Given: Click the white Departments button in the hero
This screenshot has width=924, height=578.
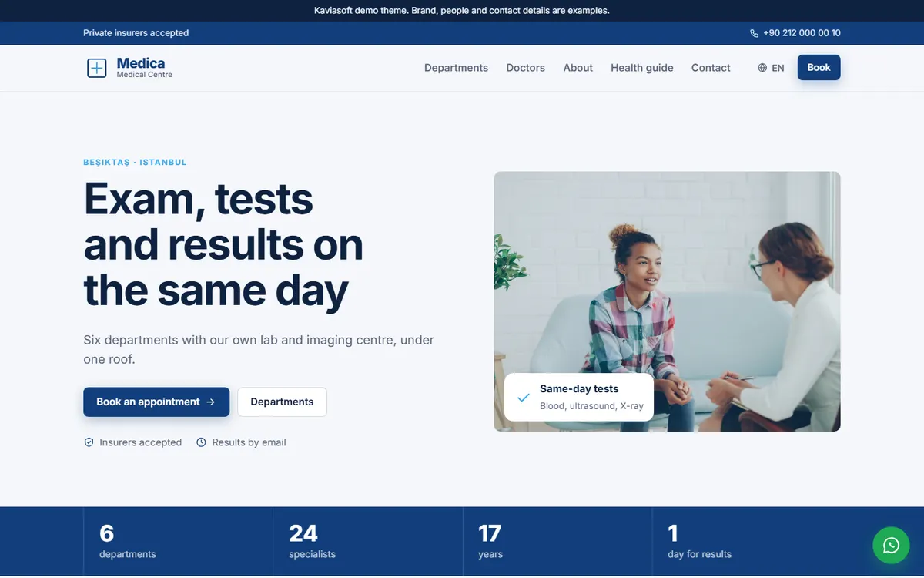Looking at the screenshot, I should click(x=282, y=402).
